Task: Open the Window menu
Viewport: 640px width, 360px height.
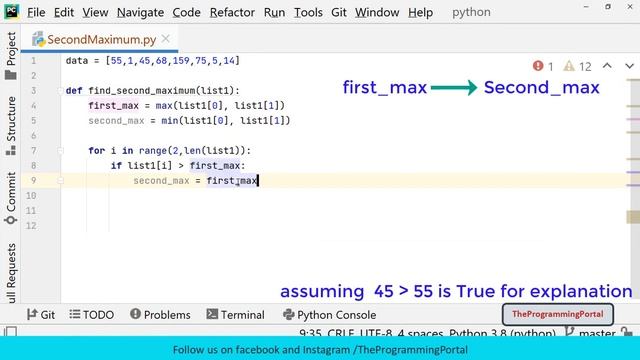Action: 377,12
